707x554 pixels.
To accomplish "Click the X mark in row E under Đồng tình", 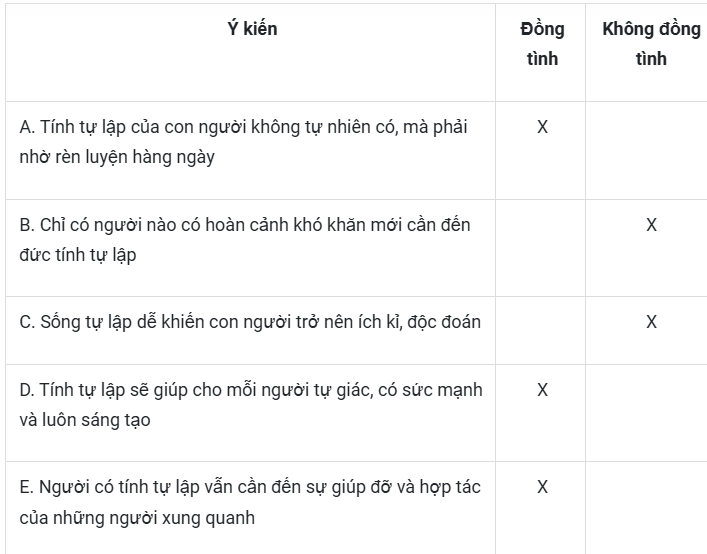I will pyautogui.click(x=542, y=487).
